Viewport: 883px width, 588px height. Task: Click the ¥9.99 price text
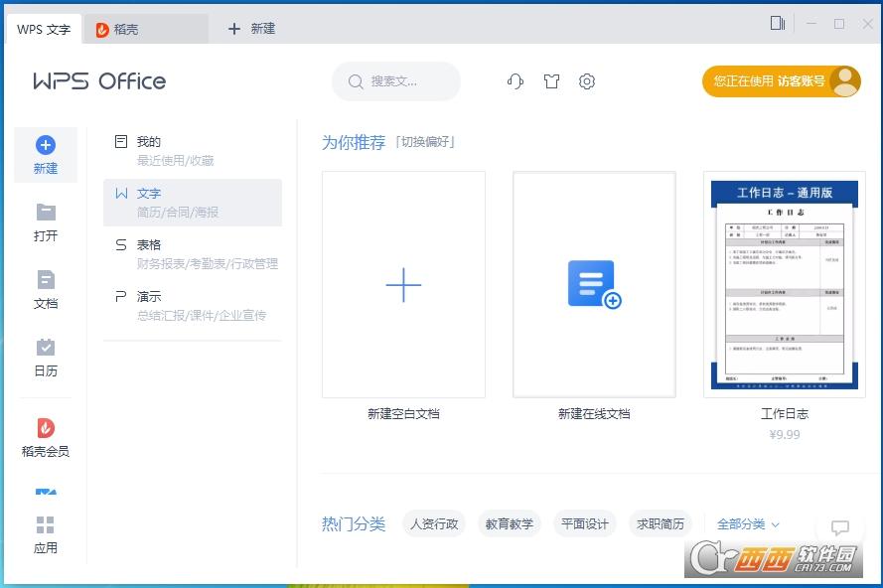point(785,434)
